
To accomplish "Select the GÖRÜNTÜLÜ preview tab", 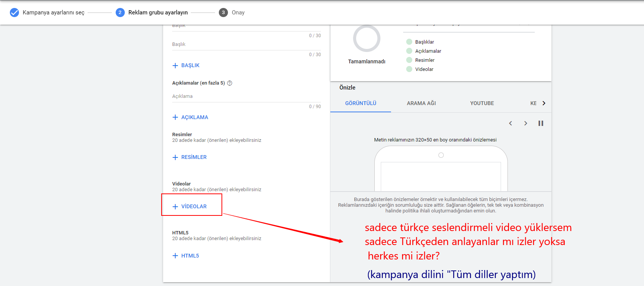I will 361,103.
